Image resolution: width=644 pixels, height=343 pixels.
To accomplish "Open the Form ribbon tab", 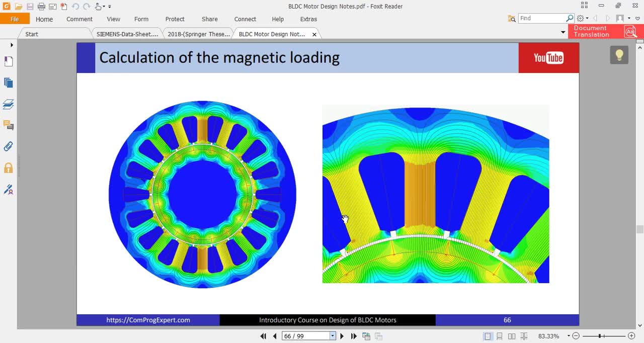I will [x=141, y=19].
